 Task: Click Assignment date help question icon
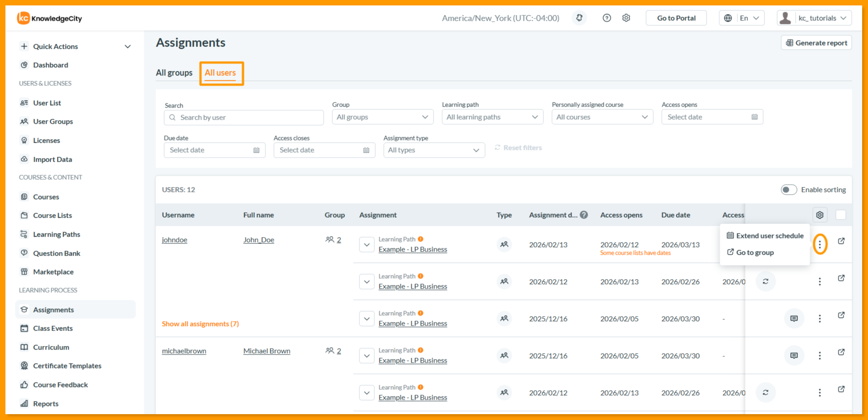tap(584, 215)
